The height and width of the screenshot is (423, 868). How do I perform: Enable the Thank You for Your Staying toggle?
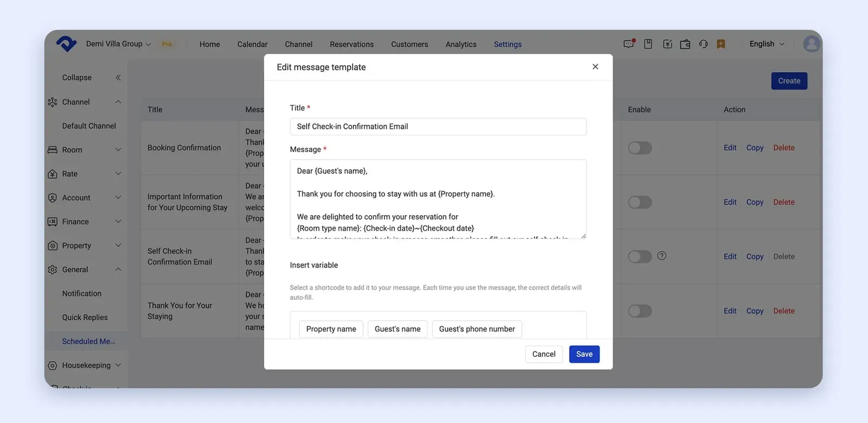click(640, 311)
